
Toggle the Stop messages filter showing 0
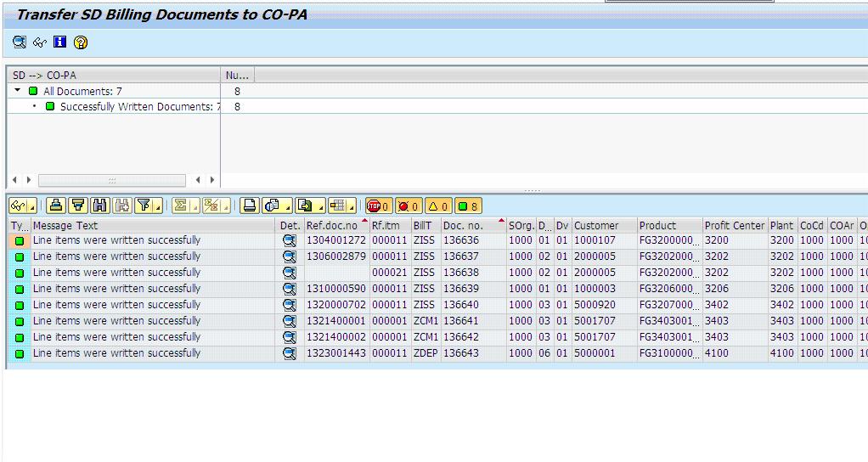(x=379, y=206)
